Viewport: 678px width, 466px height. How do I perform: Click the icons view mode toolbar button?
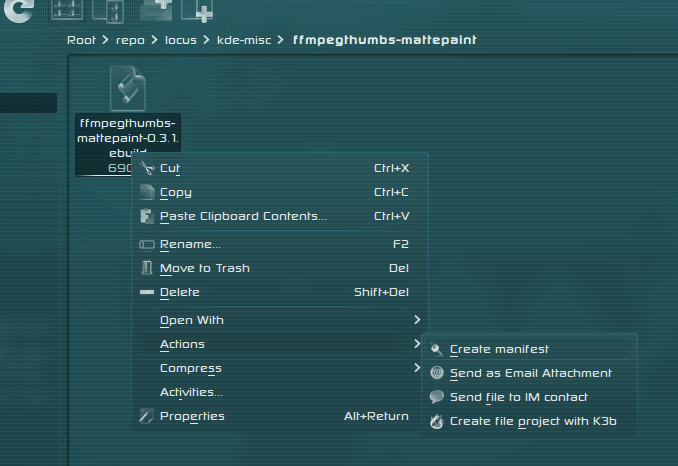click(67, 10)
